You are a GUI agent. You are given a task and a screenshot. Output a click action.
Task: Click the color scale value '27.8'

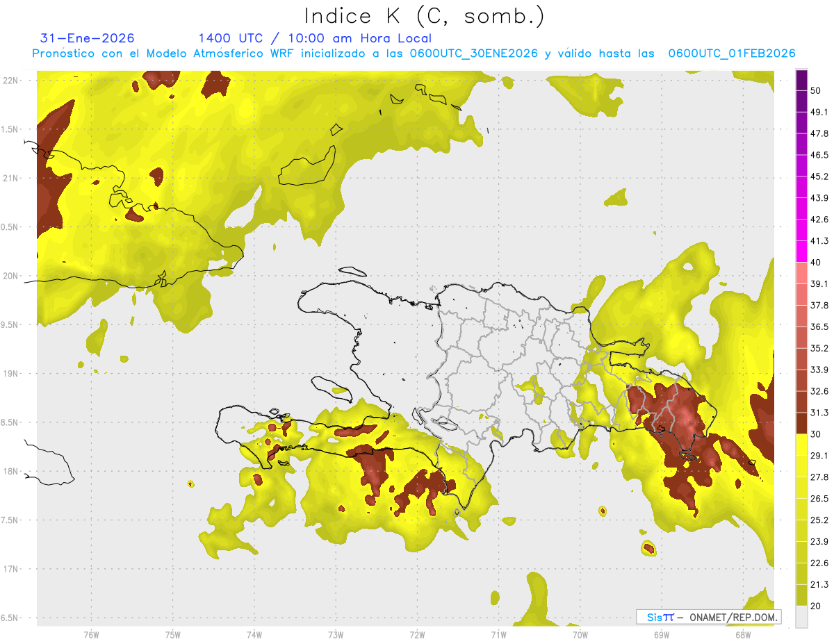(x=820, y=477)
